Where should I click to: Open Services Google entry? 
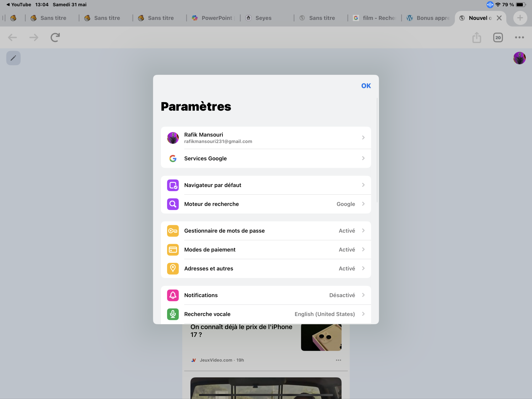click(x=266, y=158)
